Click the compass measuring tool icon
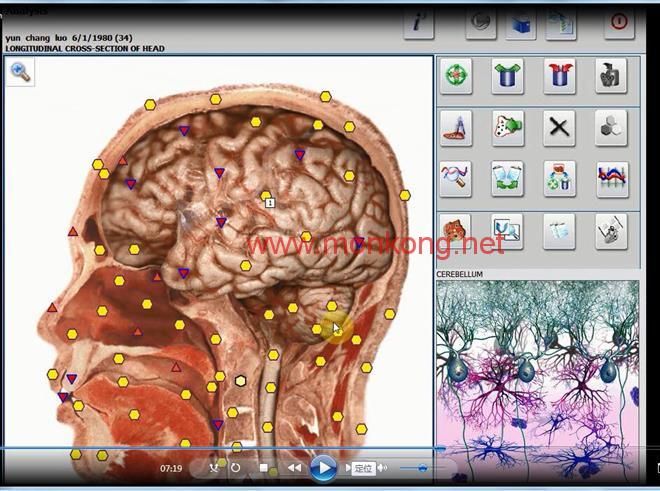Viewport: 660px width, 491px height. click(456, 128)
